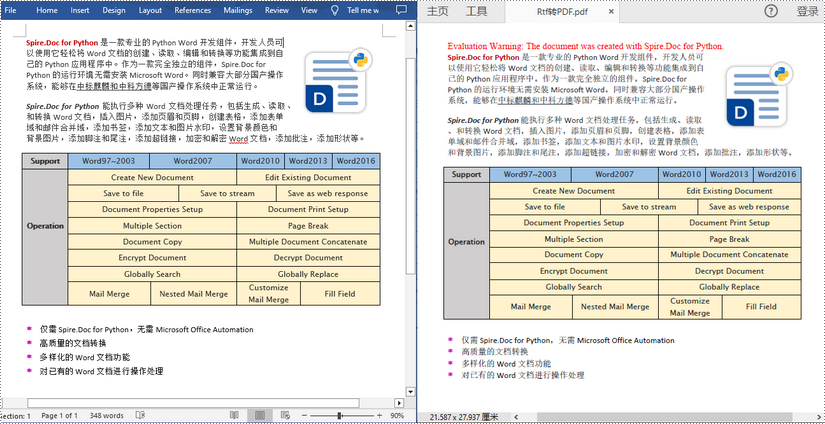The height and width of the screenshot is (424, 825).
Task: Select Print Layout view icon
Action: 259,415
